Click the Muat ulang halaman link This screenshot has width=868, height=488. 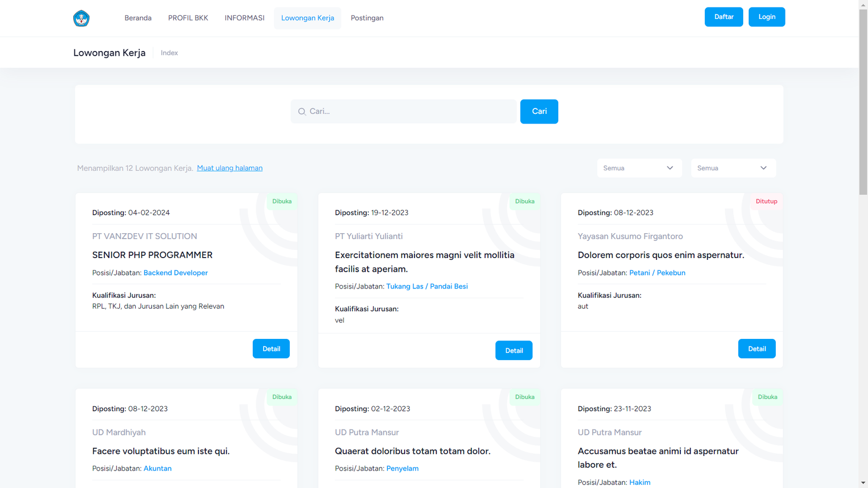coord(229,168)
